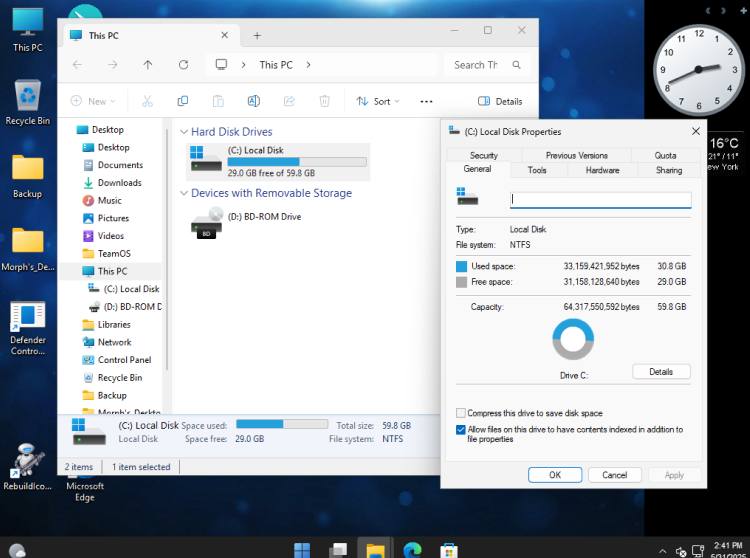Open RebuildIconCache desktop shortcut
This screenshot has height=558, width=750.
click(28, 467)
